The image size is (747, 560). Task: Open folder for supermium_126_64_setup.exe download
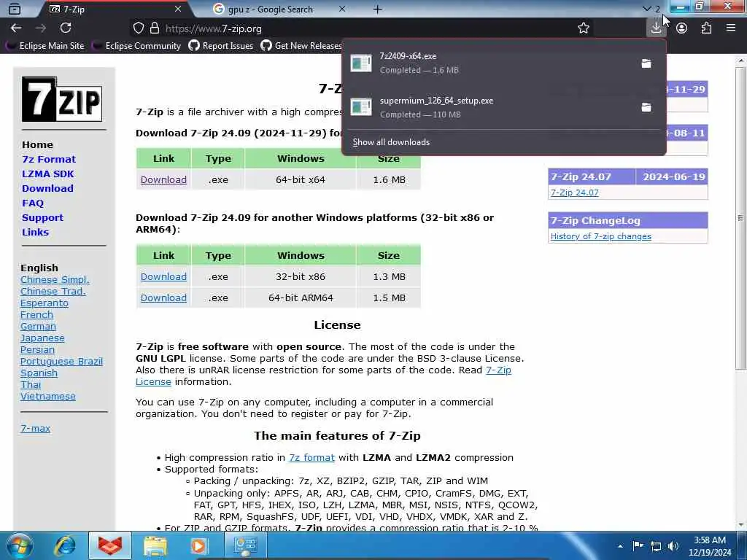point(646,107)
